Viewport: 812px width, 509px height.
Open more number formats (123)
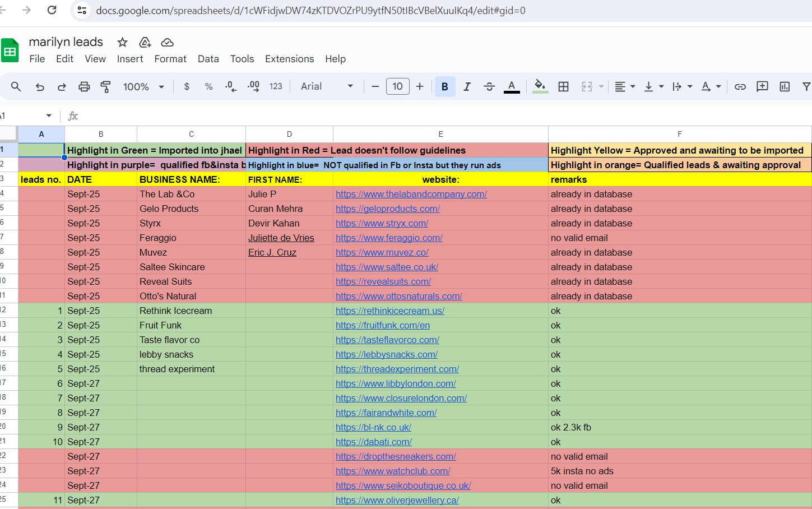[x=276, y=86]
